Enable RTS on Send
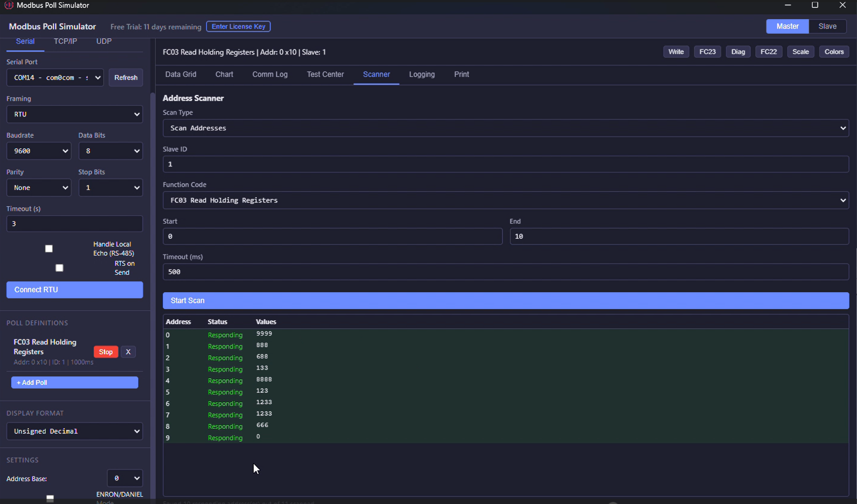 (59, 268)
